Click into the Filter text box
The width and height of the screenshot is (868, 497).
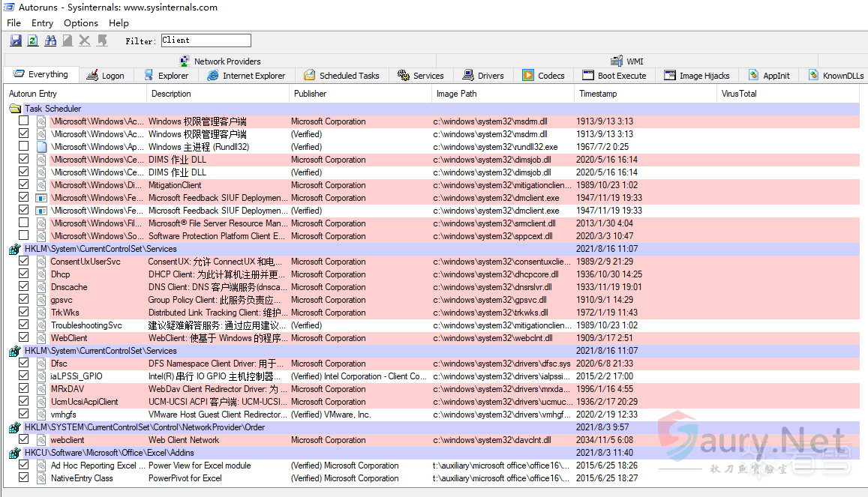click(206, 40)
